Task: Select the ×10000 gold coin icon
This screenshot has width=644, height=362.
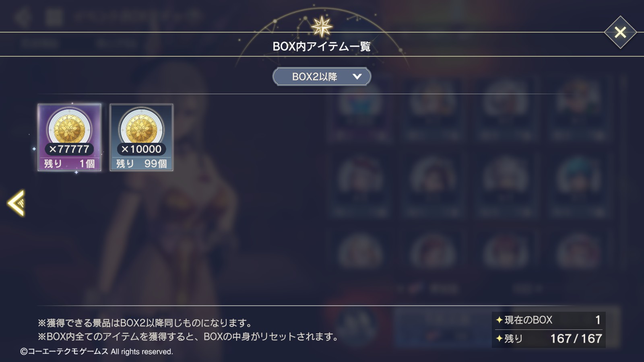Action: click(x=142, y=129)
